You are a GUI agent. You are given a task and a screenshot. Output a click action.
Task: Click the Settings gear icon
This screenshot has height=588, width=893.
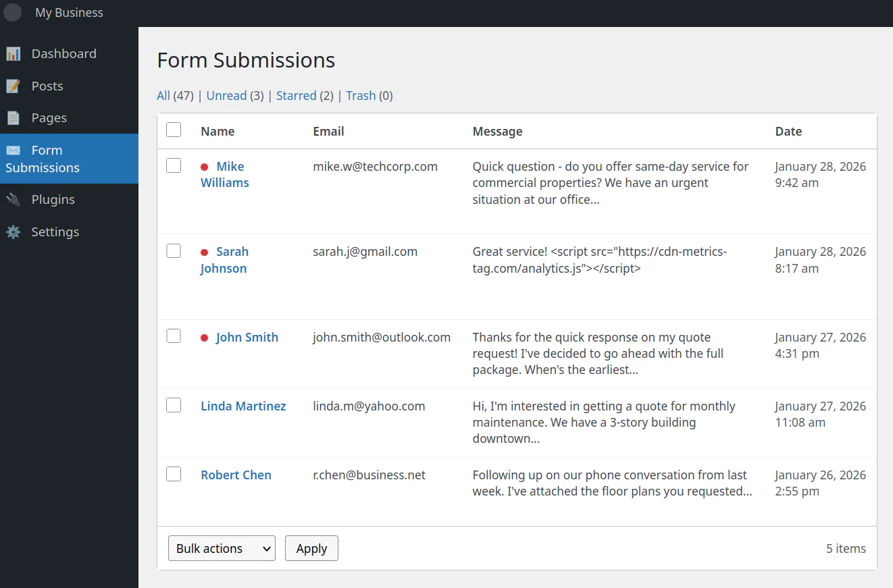coord(14,232)
